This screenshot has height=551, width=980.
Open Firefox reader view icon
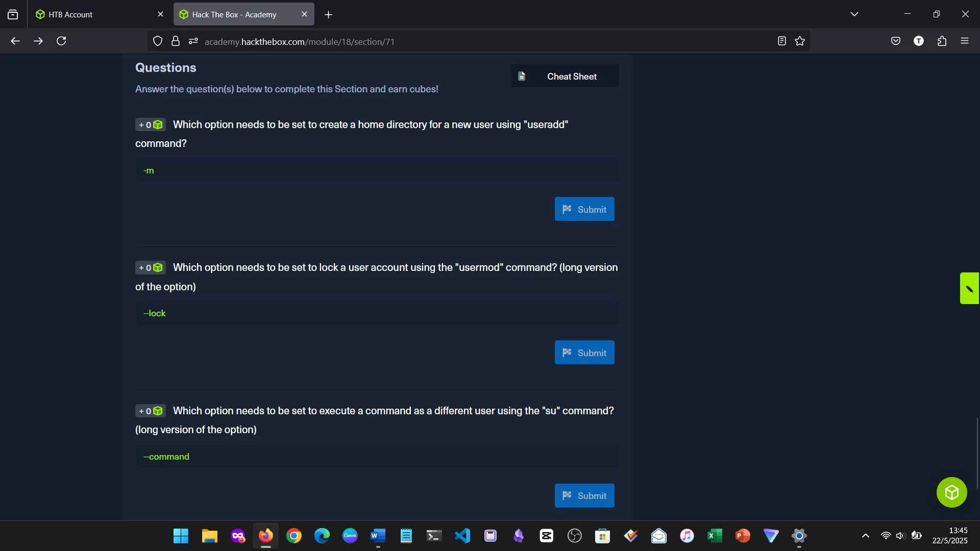coord(781,41)
